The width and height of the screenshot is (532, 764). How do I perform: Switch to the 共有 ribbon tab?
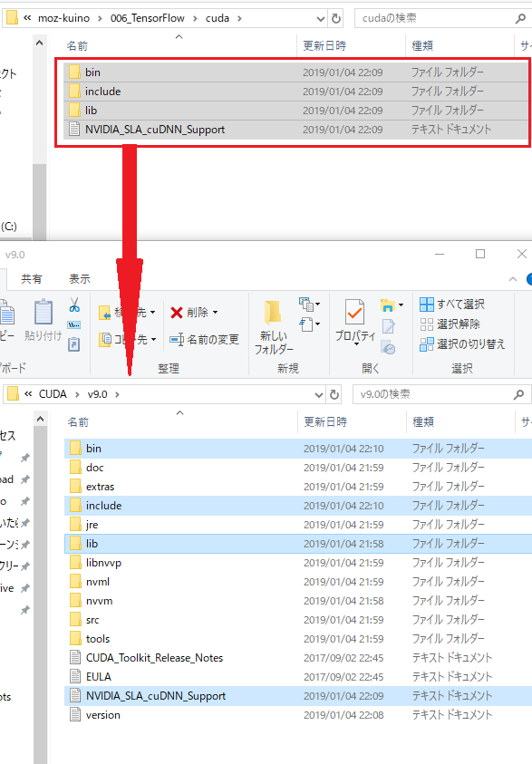[32, 279]
